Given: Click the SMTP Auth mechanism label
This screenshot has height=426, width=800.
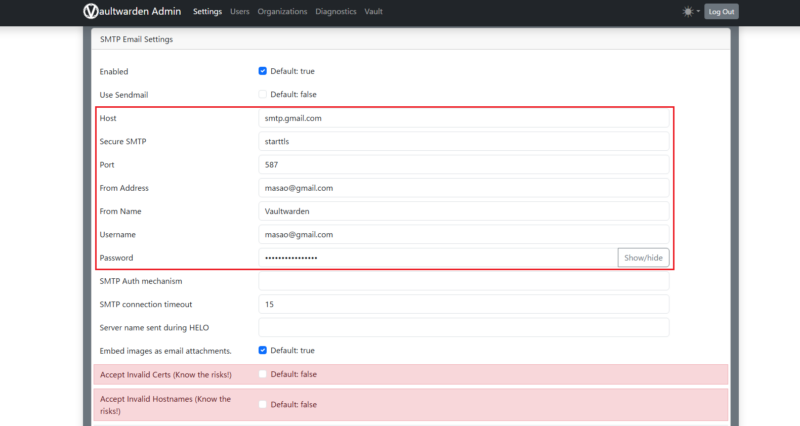Looking at the screenshot, I should (141, 281).
